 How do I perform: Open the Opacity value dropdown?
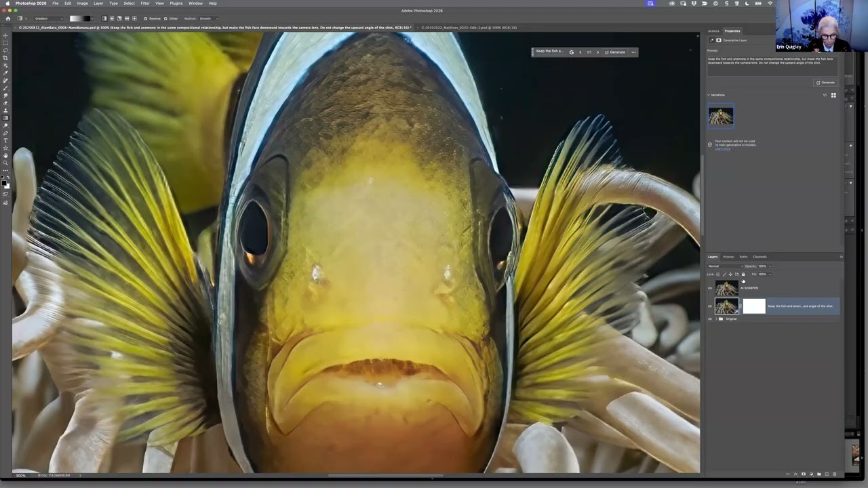[x=770, y=266]
